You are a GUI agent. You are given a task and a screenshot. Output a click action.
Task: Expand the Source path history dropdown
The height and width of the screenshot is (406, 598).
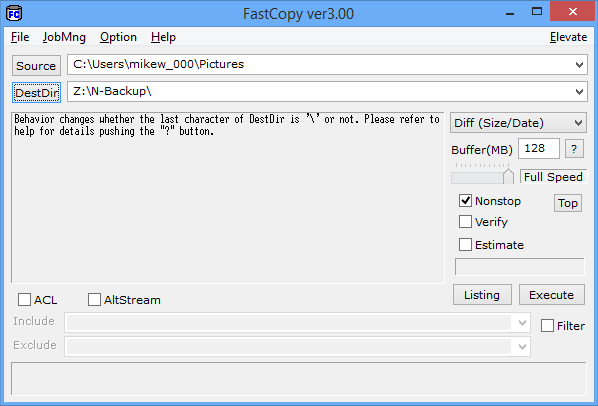point(579,65)
